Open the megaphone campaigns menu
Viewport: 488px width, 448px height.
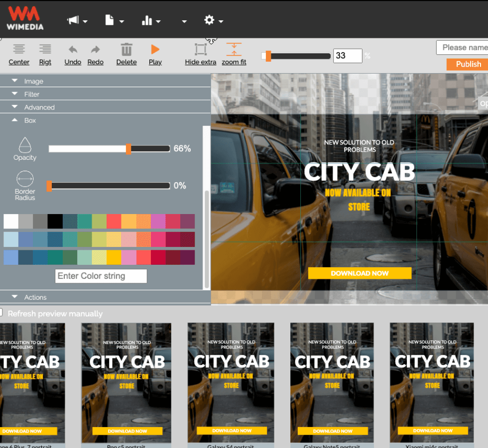[x=74, y=20]
